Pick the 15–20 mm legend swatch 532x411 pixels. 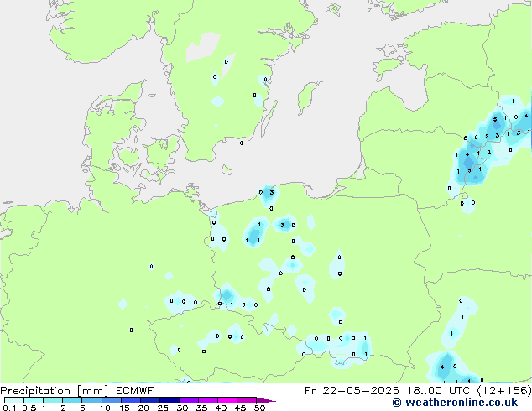point(130,400)
